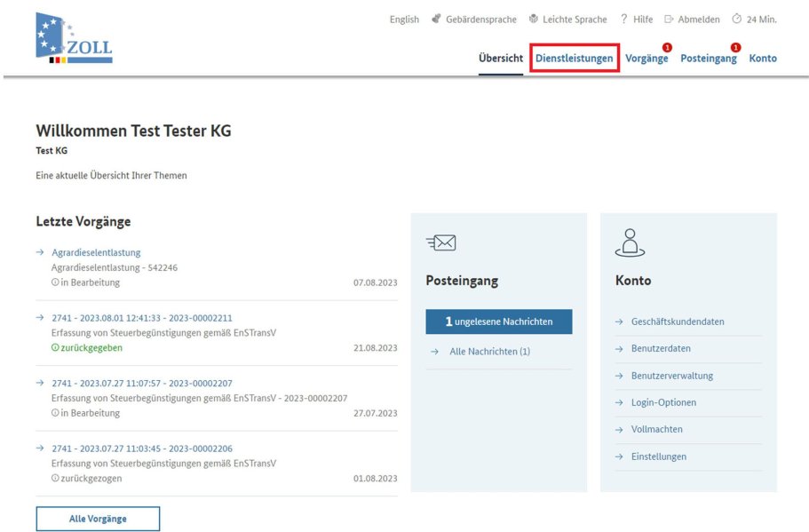The width and height of the screenshot is (809, 532).
Task: Click the ZOLL logo
Action: click(x=74, y=39)
